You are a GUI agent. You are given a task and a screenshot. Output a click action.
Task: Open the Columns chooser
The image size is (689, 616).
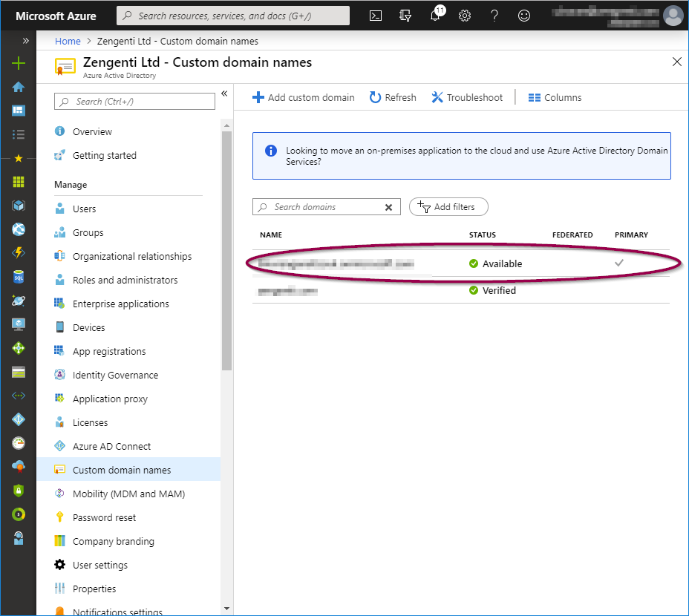(x=555, y=97)
